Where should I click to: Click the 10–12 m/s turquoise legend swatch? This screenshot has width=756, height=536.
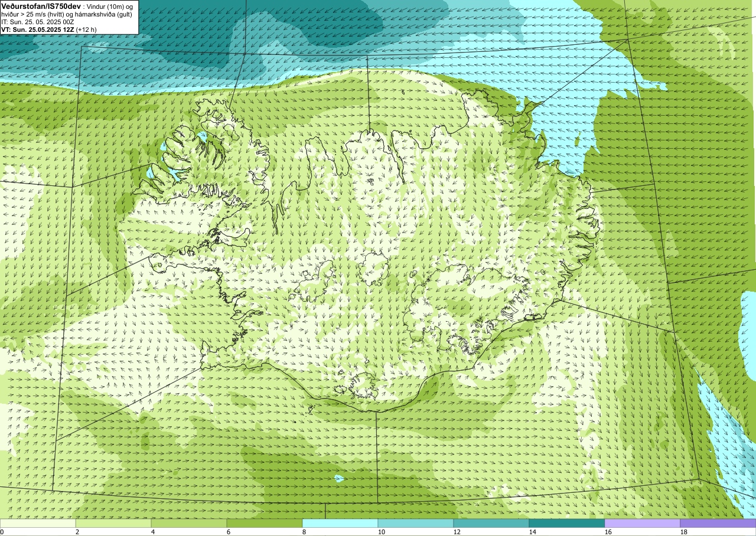click(x=416, y=523)
